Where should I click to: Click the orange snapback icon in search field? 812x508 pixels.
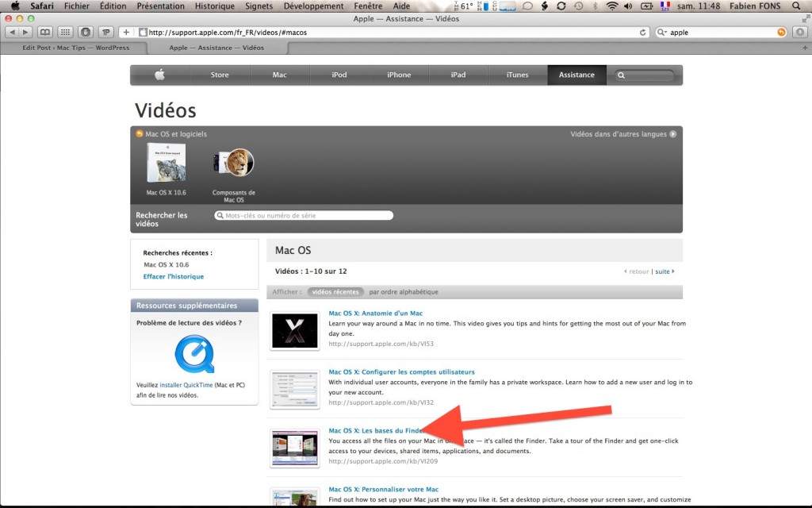click(781, 32)
